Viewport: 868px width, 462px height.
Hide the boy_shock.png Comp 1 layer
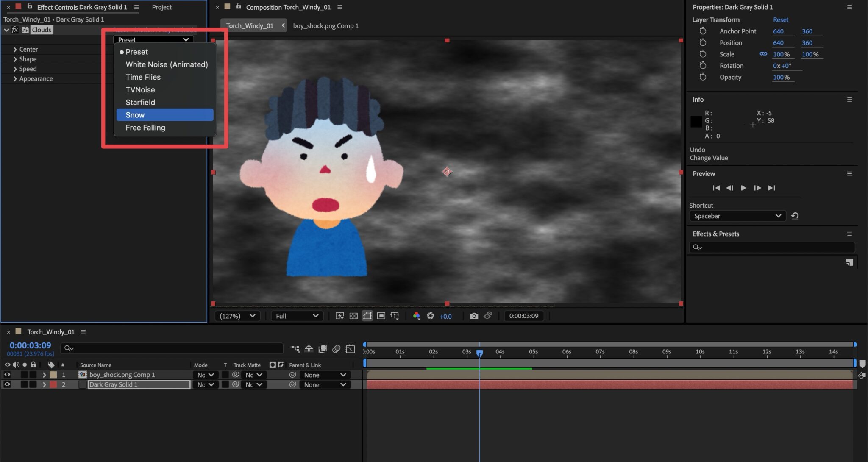pyautogui.click(x=7, y=375)
